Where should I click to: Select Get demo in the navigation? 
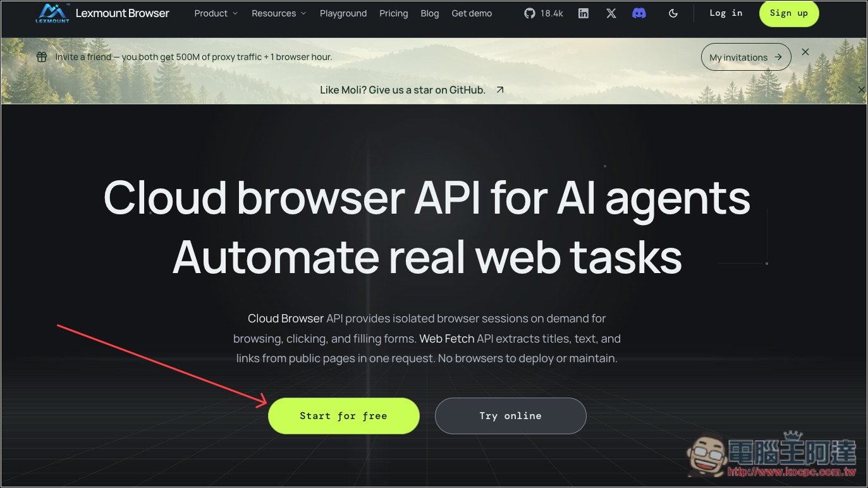(x=472, y=13)
